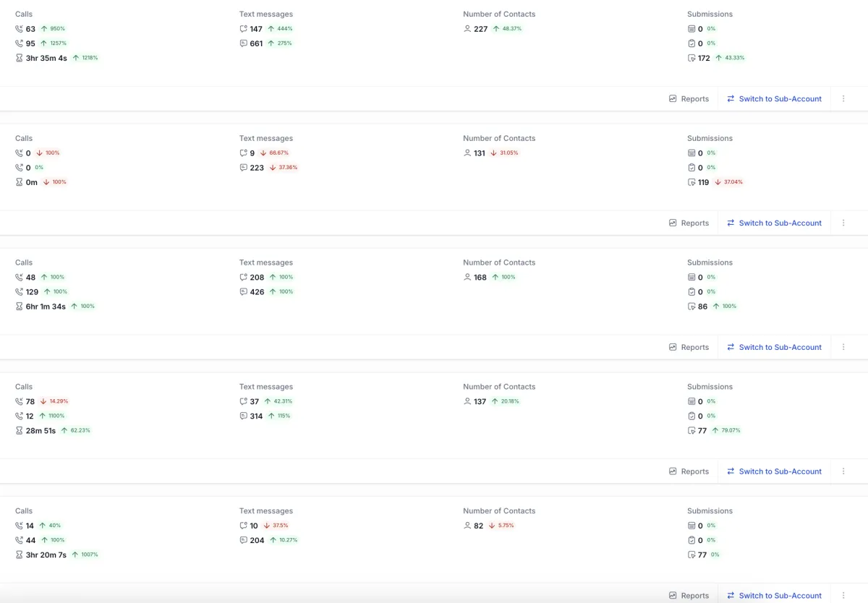Click the message icon beside 204 texts
The width and height of the screenshot is (868, 603).
point(244,540)
